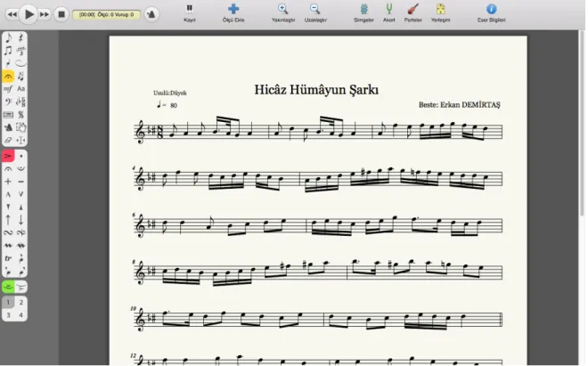Select voice 4
This screenshot has height=366, width=588.
tap(21, 315)
